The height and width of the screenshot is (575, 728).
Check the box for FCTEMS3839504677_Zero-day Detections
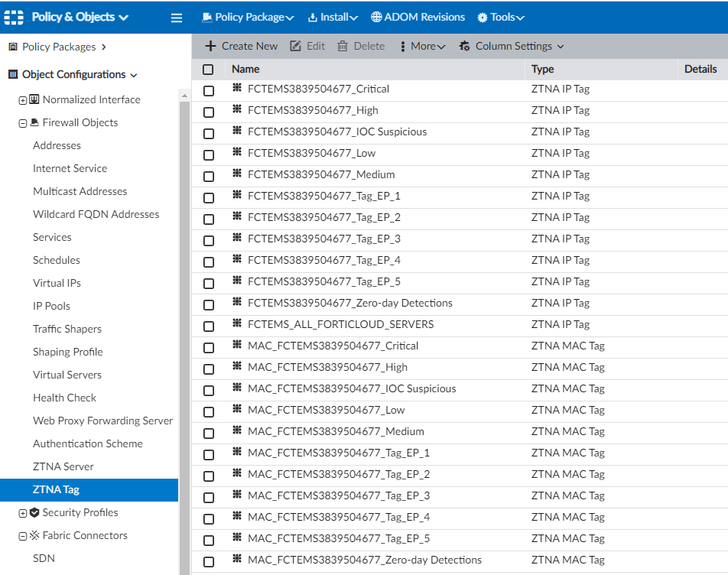(x=209, y=304)
